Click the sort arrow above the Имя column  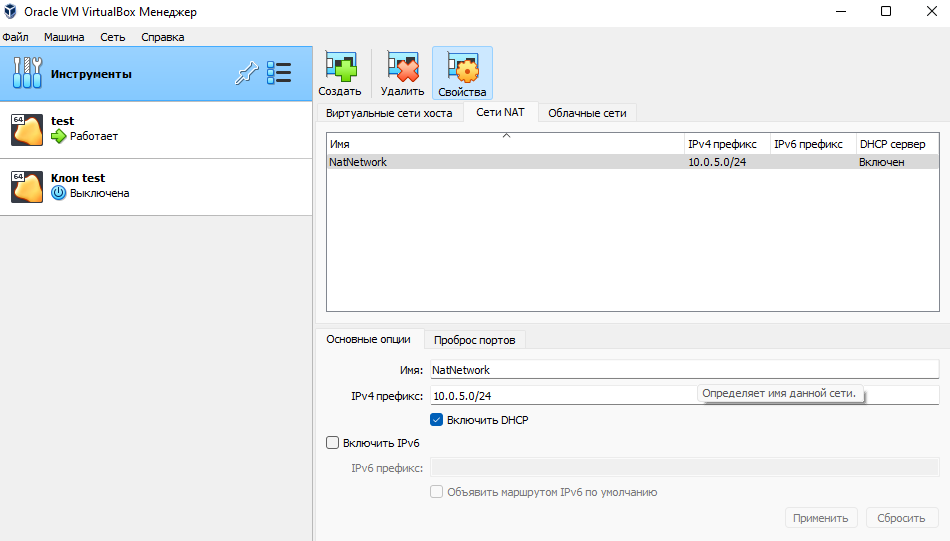pos(507,136)
